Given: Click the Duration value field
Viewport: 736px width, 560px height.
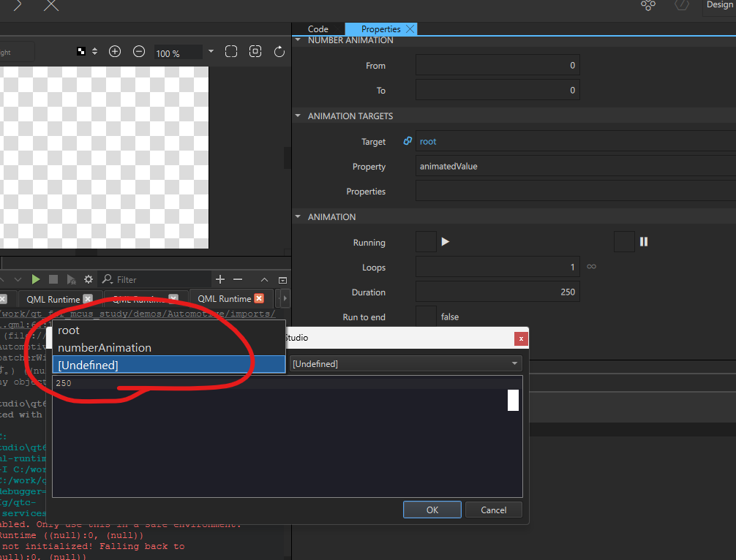Looking at the screenshot, I should click(x=497, y=292).
